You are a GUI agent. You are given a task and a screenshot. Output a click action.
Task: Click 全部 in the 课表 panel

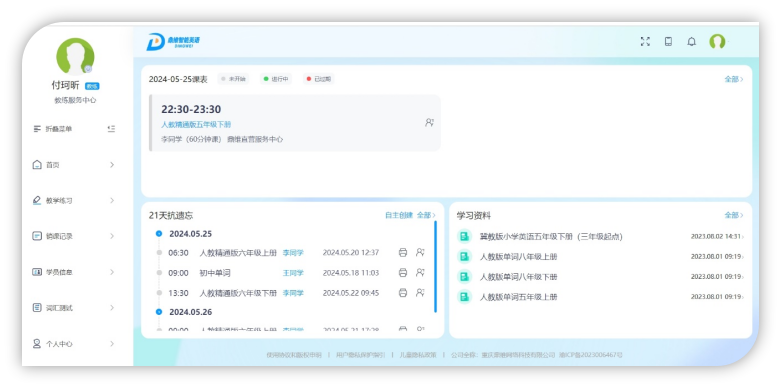click(734, 79)
